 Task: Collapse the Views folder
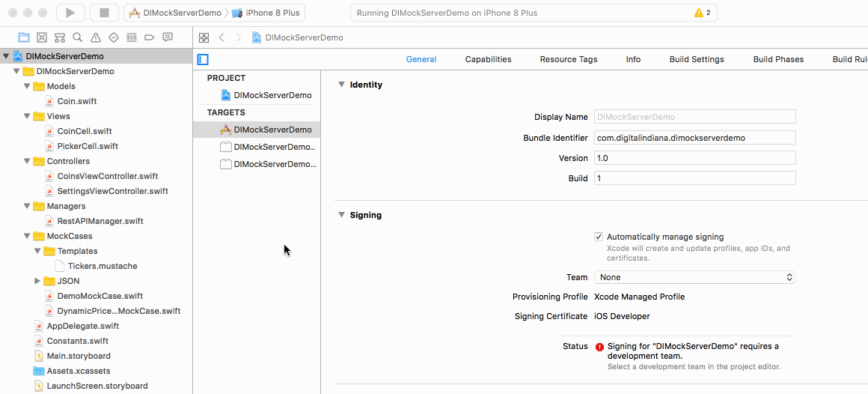(27, 116)
